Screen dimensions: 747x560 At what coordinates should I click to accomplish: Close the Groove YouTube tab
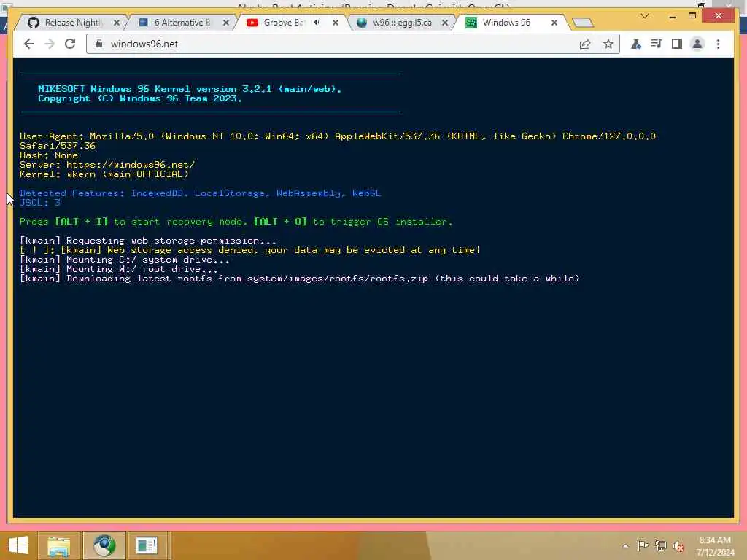pos(336,23)
